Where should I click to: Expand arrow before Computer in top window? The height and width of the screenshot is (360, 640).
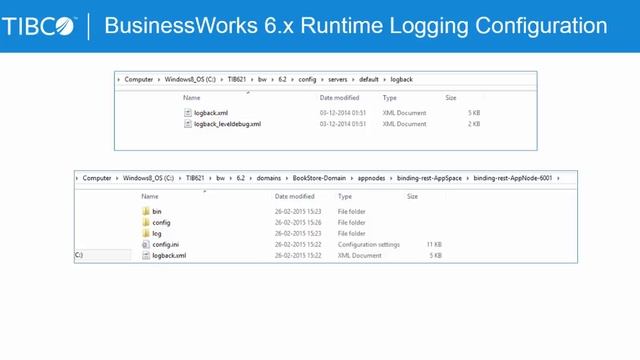[x=119, y=80]
